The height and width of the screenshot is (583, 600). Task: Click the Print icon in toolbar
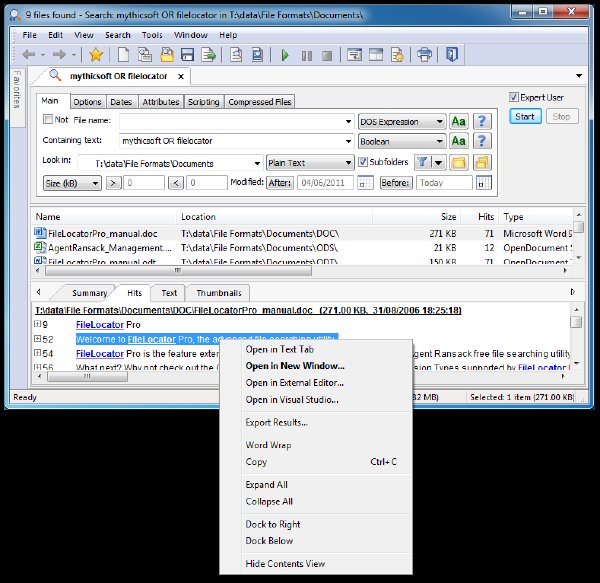424,55
